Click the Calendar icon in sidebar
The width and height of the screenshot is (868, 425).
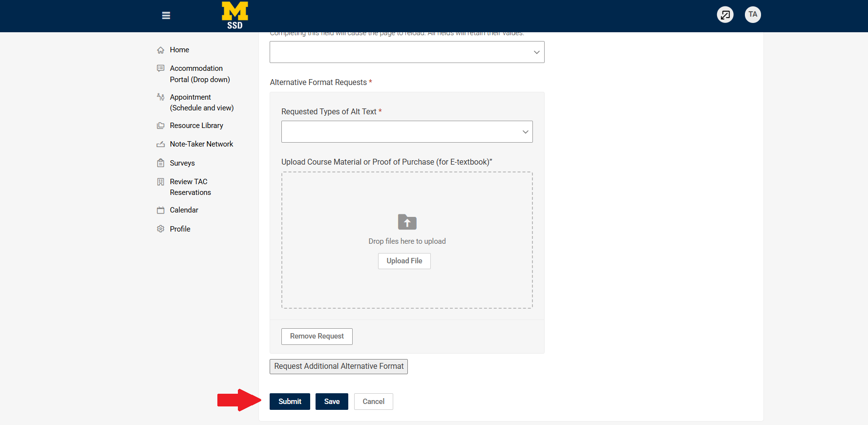[x=161, y=210]
